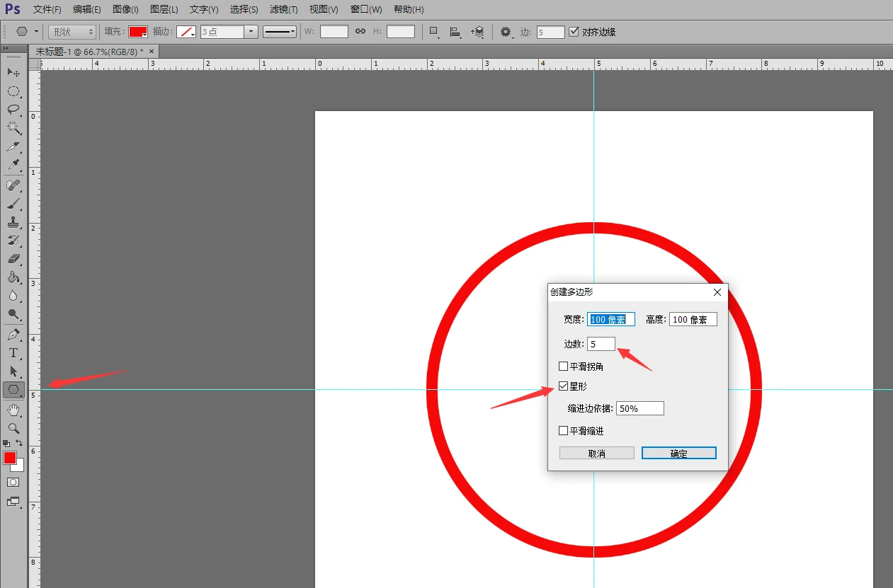Screen dimensions: 893x588
Task: Select the Move tool
Action: pos(13,73)
